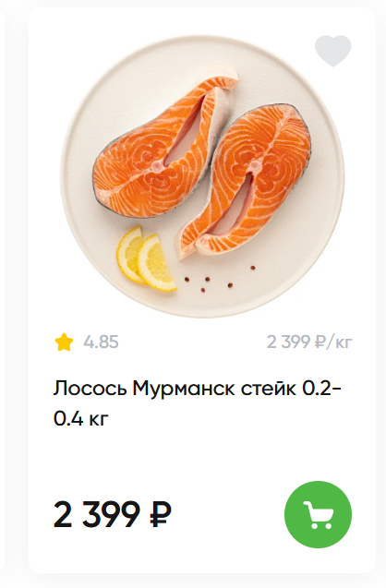Click the large 2 399 ₽ price
386x588 pixels.
coord(112,514)
